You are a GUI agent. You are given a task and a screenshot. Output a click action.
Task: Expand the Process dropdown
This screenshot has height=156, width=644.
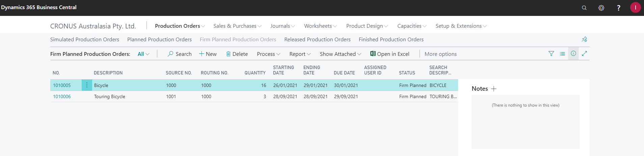pos(268,54)
